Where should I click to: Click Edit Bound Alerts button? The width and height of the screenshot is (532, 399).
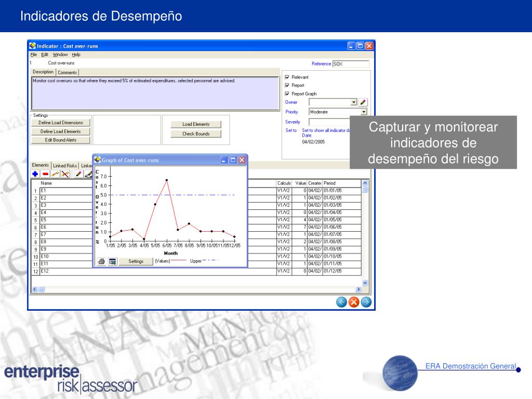(x=61, y=140)
